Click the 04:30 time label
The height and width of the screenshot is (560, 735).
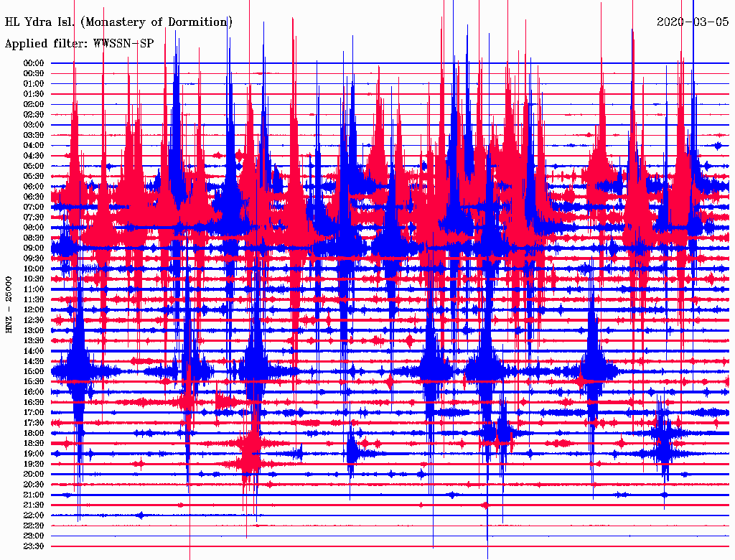tap(34, 156)
